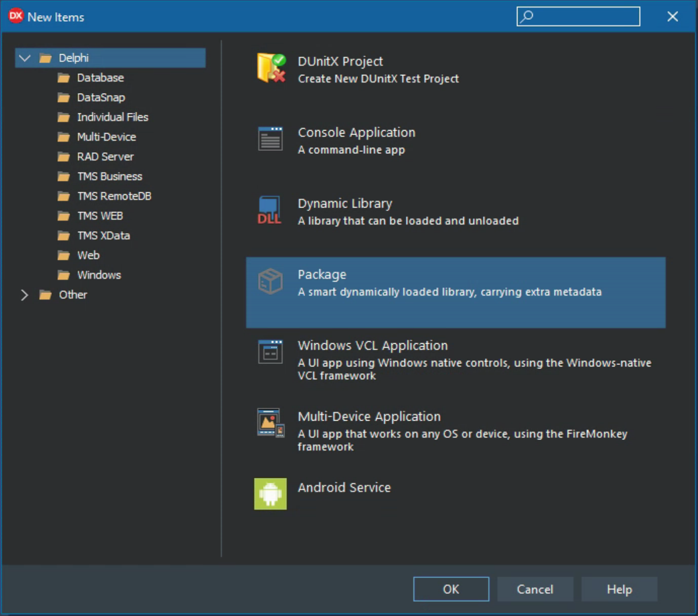
Task: Click the DataSnap folder icon
Action: click(64, 98)
